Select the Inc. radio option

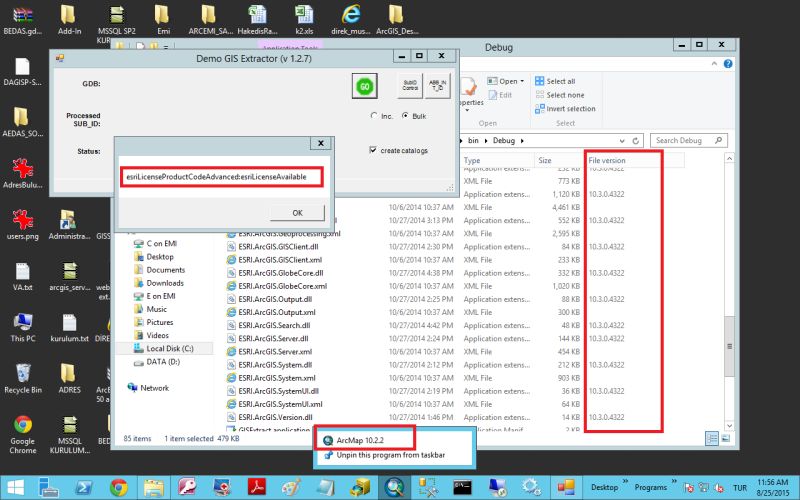pyautogui.click(x=382, y=116)
